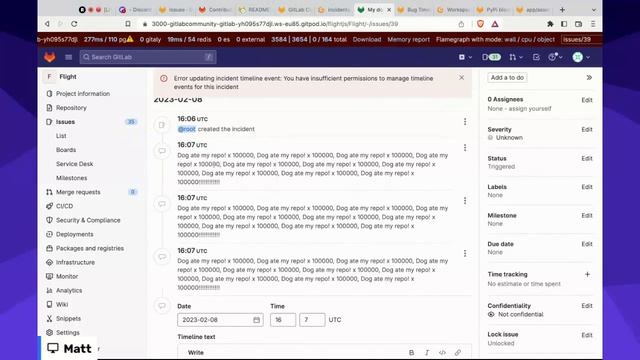Image resolution: width=640 pixels, height=360 pixels.
Task: Open actions menu for second 16:07 event
Action: pos(465,200)
